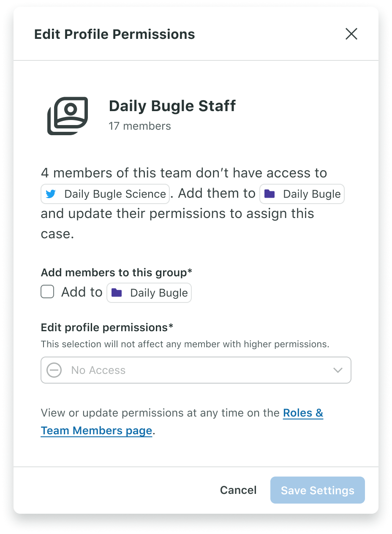This screenshot has height=534, width=392.
Task: Click the No Access circle-minus icon
Action: [54, 371]
